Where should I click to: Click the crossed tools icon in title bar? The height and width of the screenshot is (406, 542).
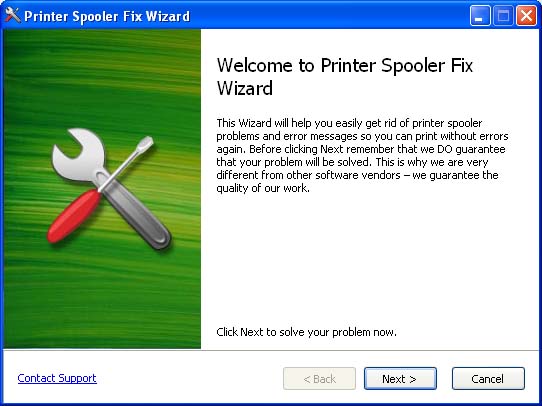click(13, 15)
